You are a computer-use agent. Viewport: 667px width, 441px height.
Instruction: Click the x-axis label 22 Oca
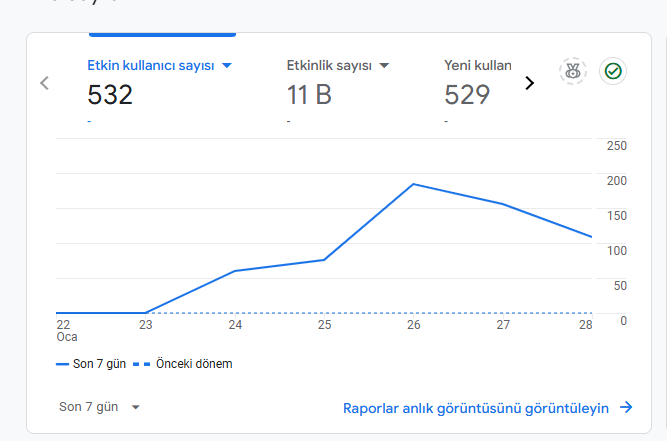[67, 331]
